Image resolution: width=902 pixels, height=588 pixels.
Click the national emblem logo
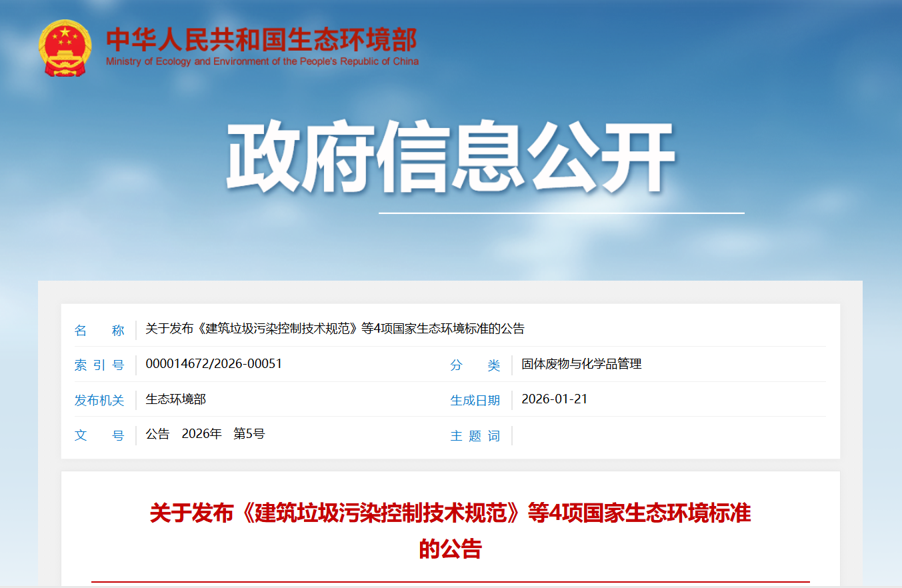point(64,48)
